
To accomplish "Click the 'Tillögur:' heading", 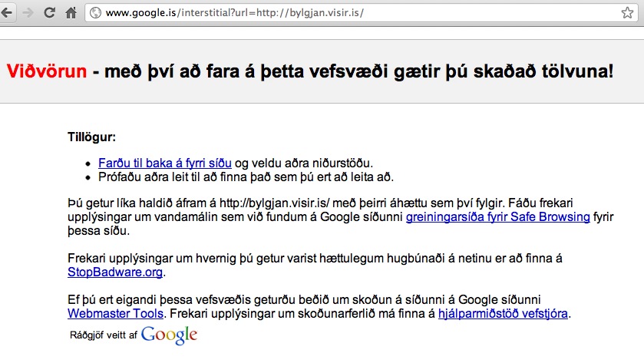I will [x=91, y=137].
